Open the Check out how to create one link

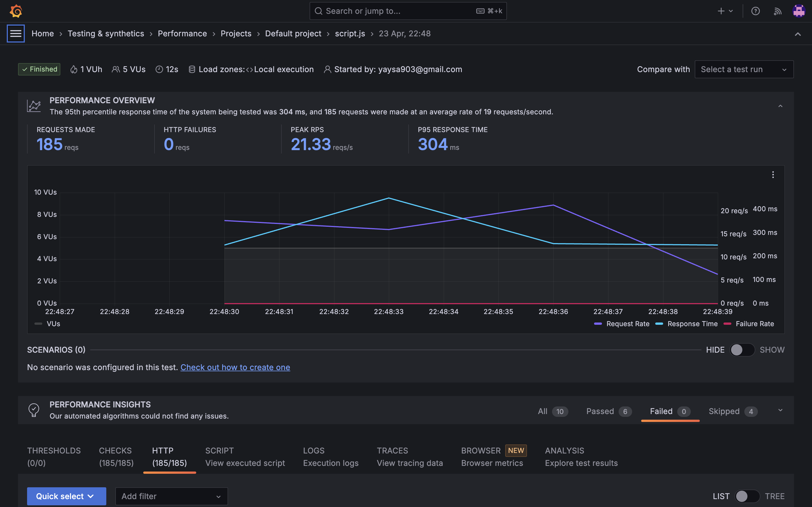pos(235,367)
